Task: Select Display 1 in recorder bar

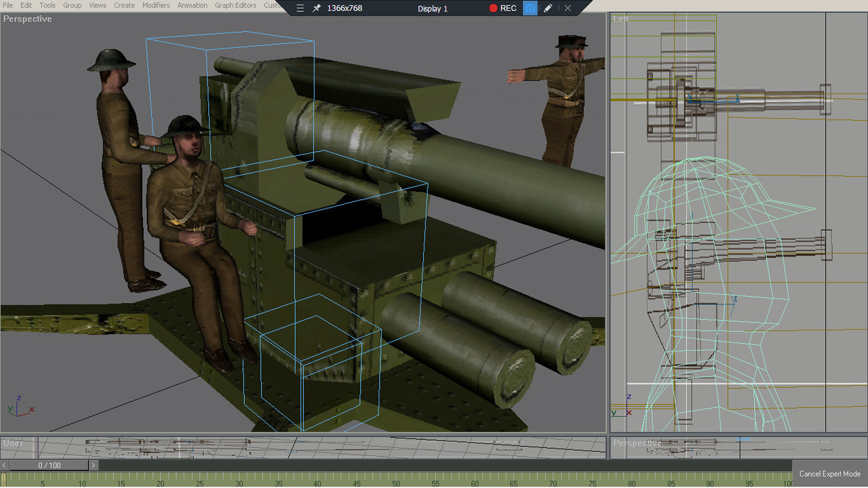Action: click(433, 9)
